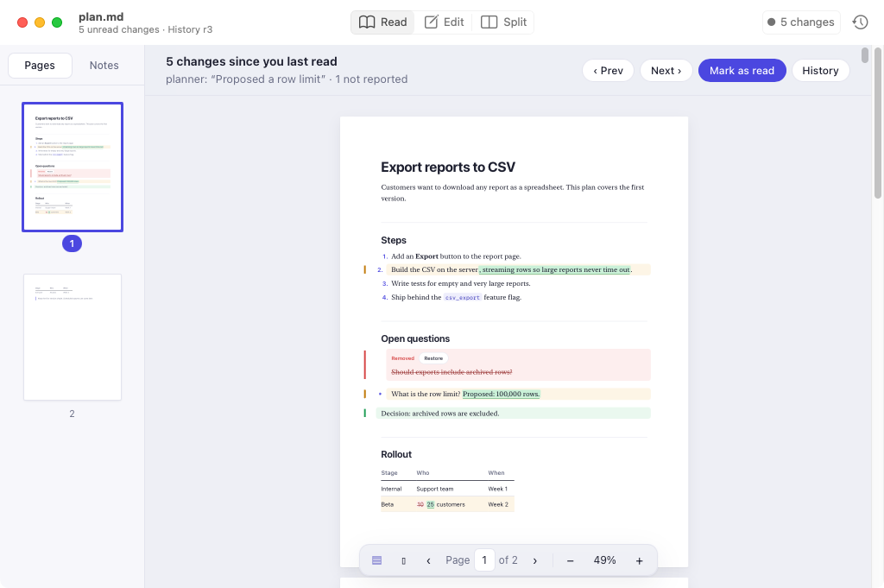Screen dimensions: 884x588
Task: Click the '5 changes since you last read' title
Action: (251, 61)
